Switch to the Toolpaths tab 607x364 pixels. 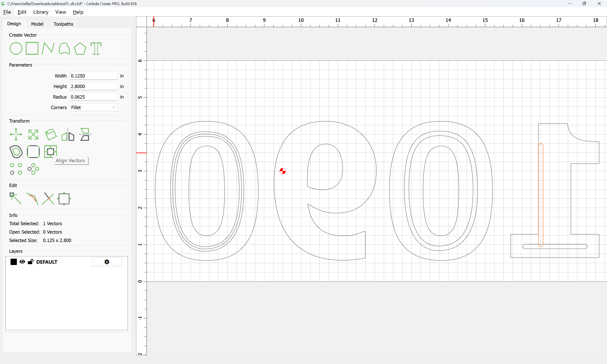point(63,24)
